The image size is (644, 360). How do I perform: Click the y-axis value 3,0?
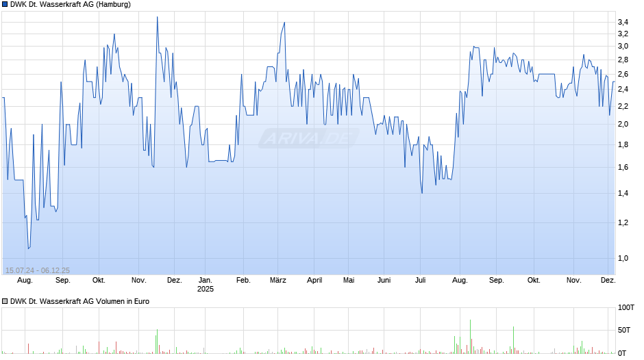(623, 46)
